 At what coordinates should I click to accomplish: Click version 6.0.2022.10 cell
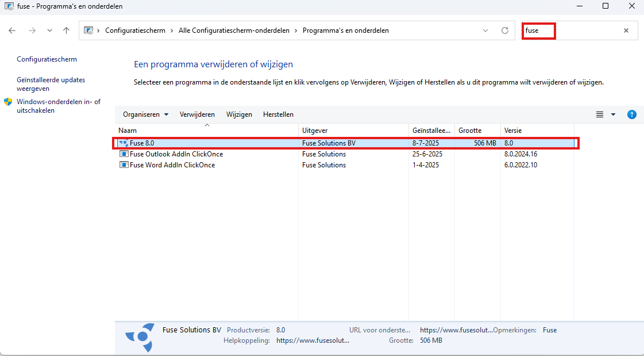pos(521,165)
